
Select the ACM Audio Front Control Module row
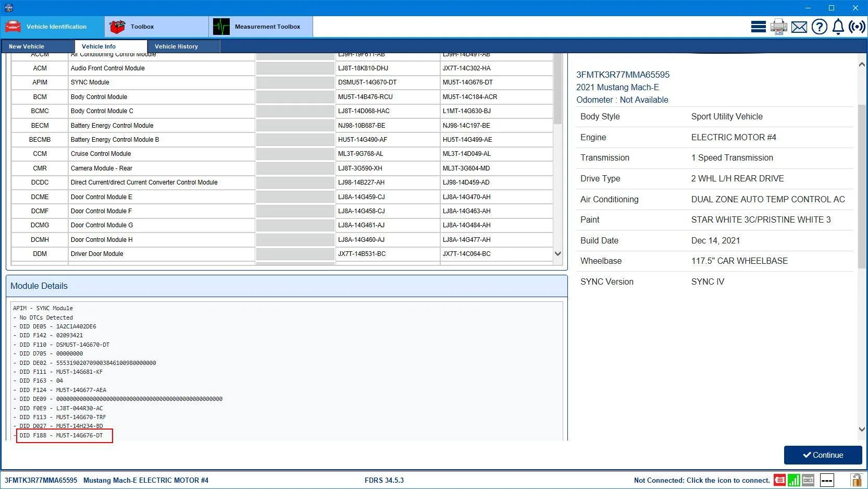coord(282,68)
